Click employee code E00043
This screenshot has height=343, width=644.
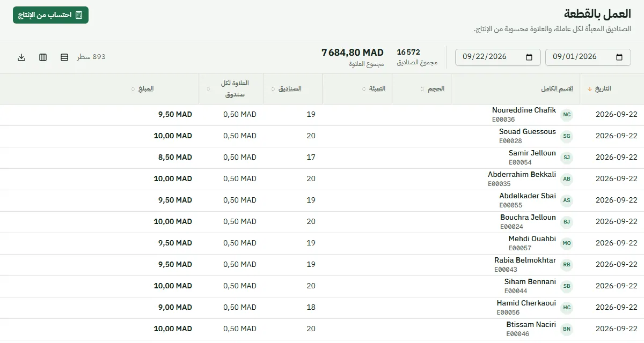pos(506,270)
